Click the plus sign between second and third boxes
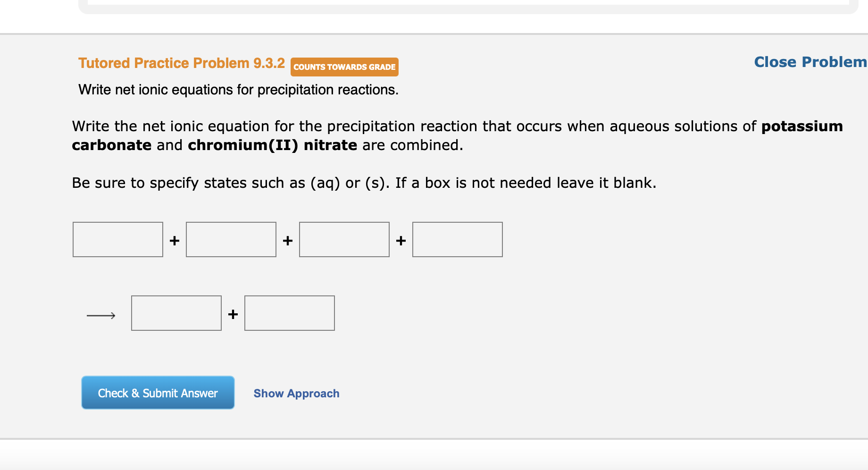 coord(288,240)
